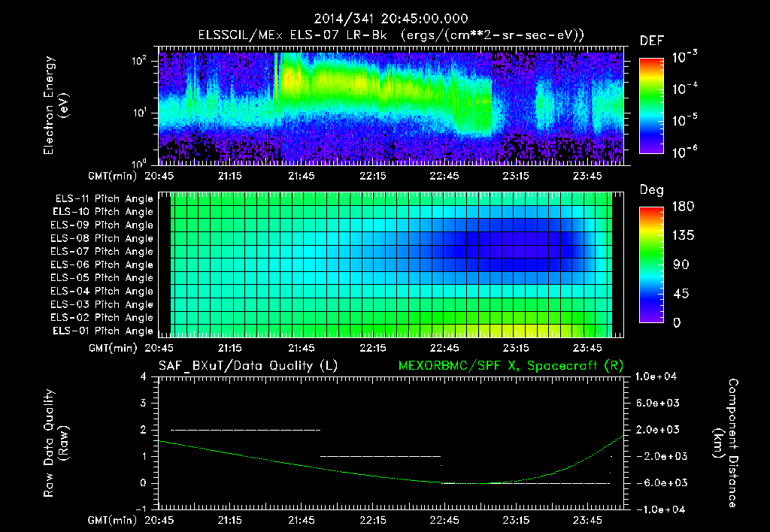Click the 135 degree scale value

pyautogui.click(x=683, y=236)
